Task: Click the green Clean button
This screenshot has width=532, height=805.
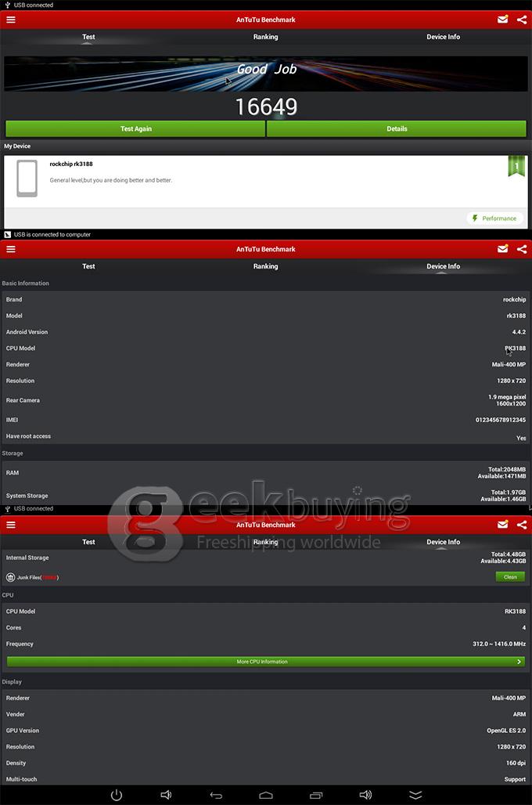Action: 510,577
